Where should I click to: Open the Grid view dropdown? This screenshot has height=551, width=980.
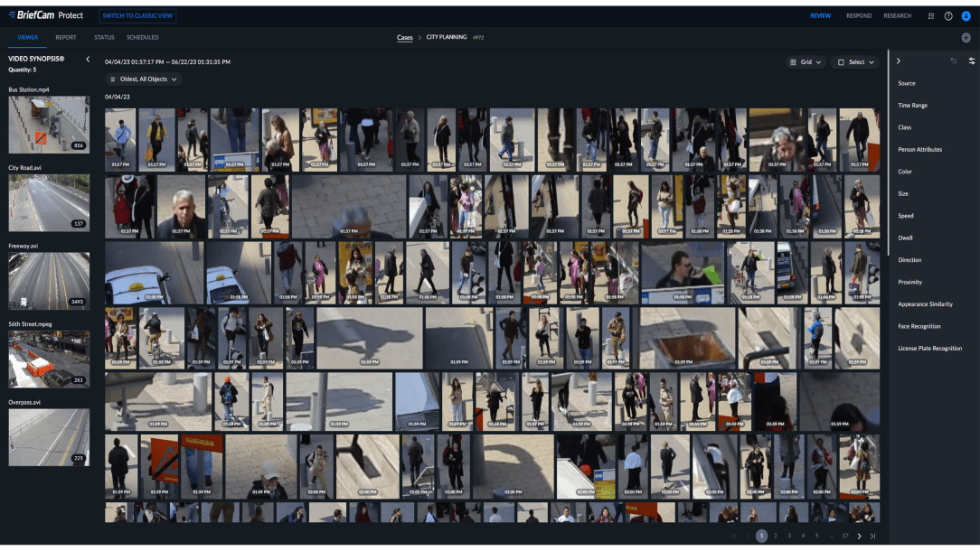(806, 62)
